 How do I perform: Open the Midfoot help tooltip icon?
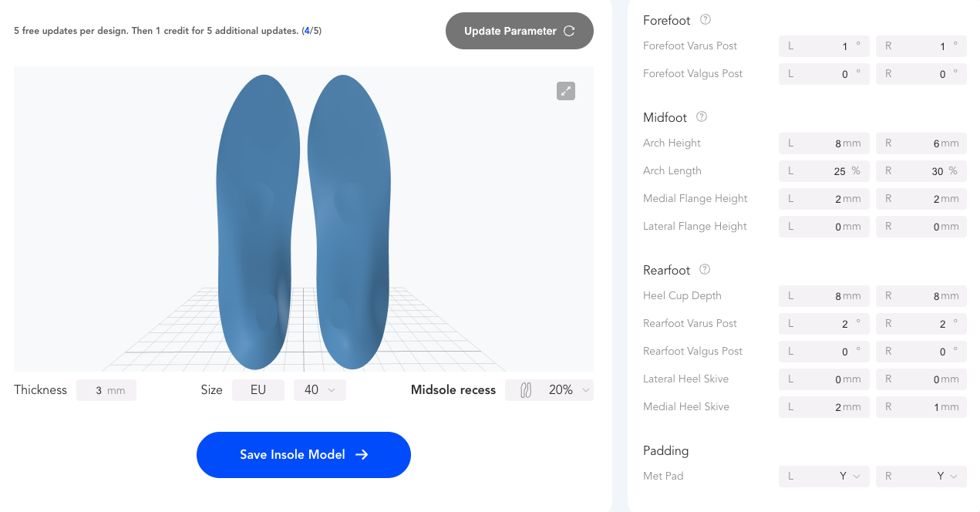tap(701, 116)
